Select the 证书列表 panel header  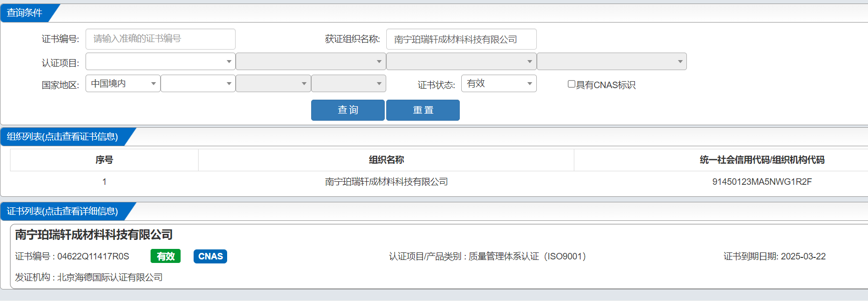coord(63,211)
